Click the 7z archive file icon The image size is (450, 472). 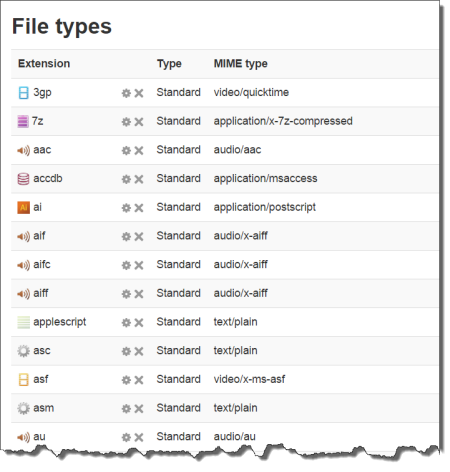click(x=23, y=121)
